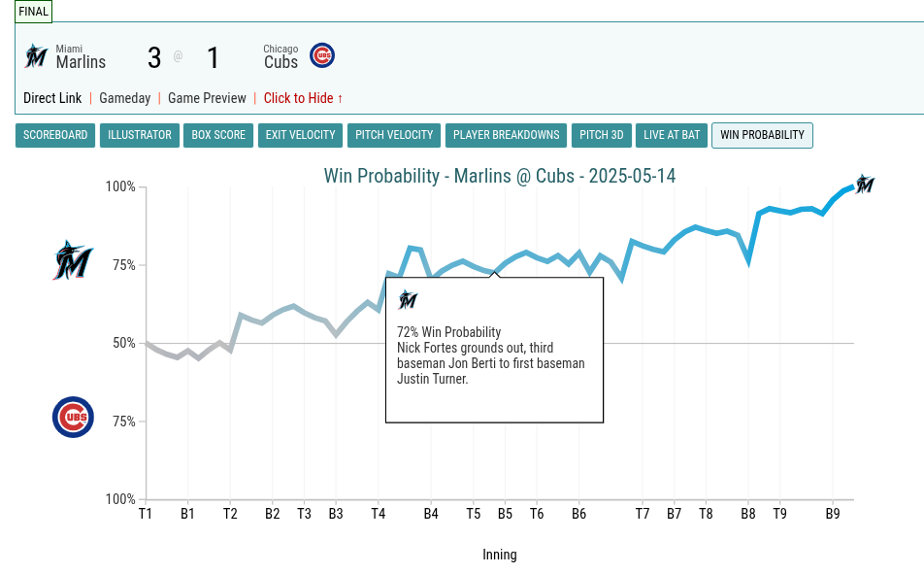Open the Player Breakdowns tab

[507, 135]
